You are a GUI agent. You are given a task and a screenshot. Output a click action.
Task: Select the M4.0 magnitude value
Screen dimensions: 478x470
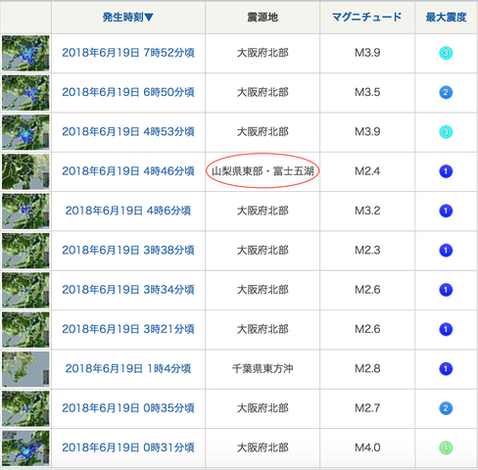pyautogui.click(x=367, y=448)
